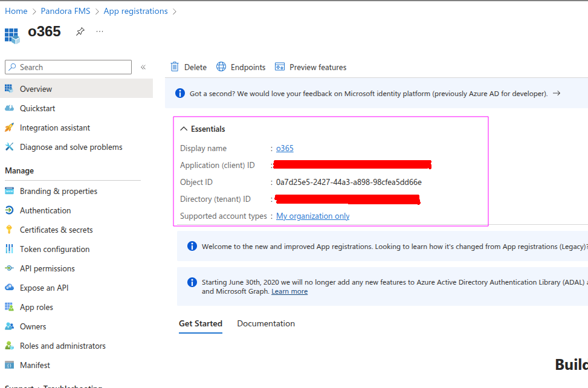Click the Token configuration icon
This screenshot has width=588, height=388.
coord(9,249)
